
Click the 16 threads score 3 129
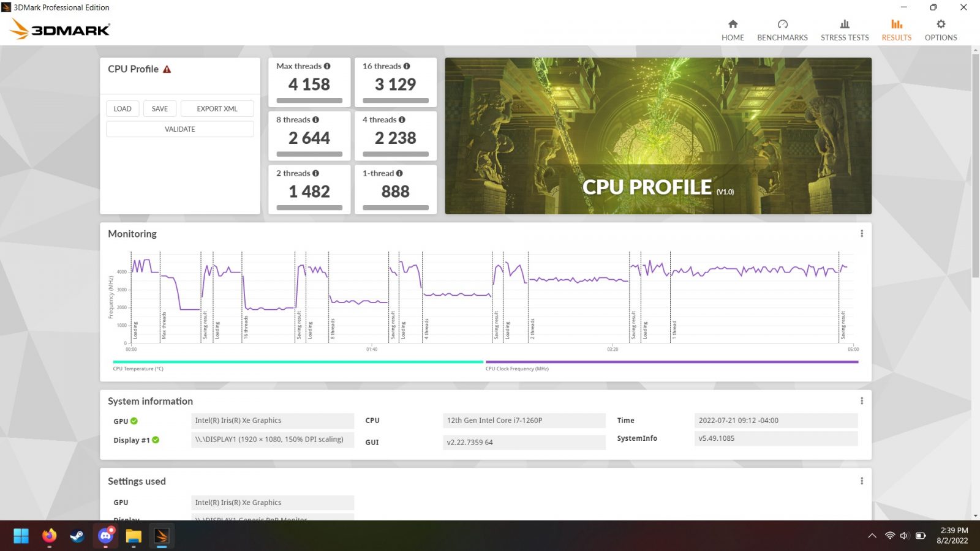[x=396, y=84]
